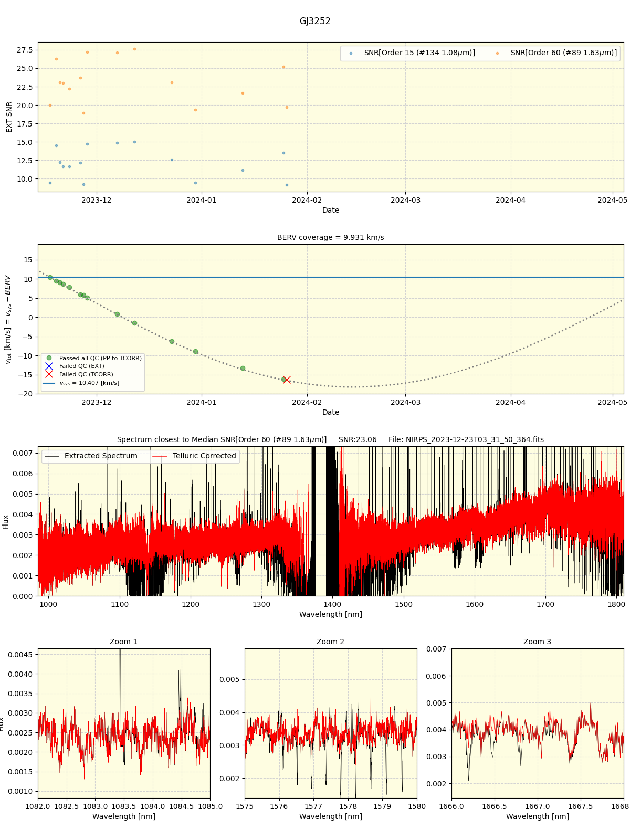The image size is (630, 840).
Task: Click the Date label under the BERV plot
Action: [331, 412]
